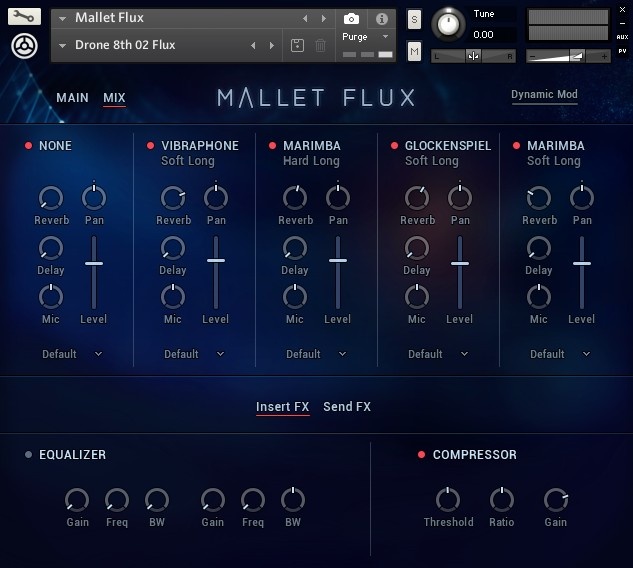Click the PV button at right edge
The height and width of the screenshot is (568, 633).
click(x=623, y=51)
